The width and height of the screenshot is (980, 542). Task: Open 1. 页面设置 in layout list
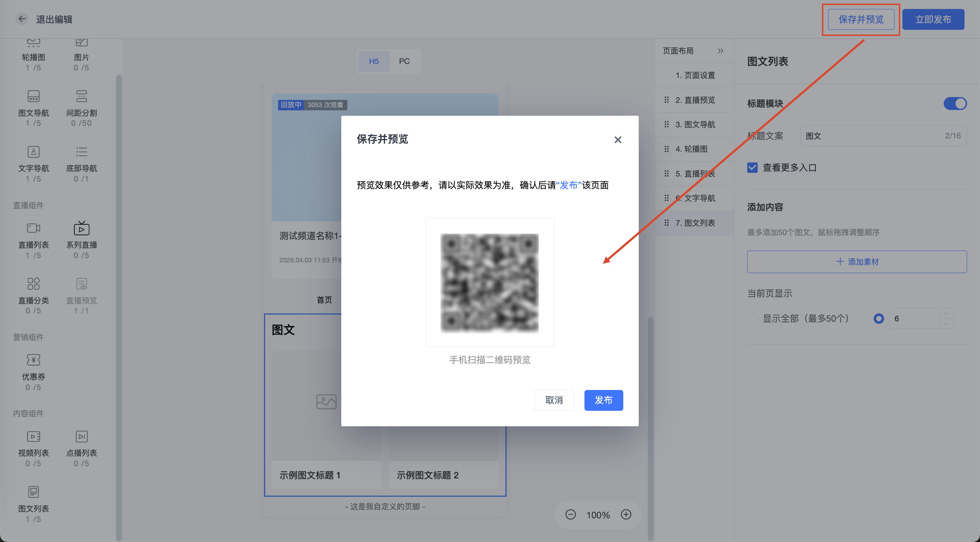tap(694, 75)
